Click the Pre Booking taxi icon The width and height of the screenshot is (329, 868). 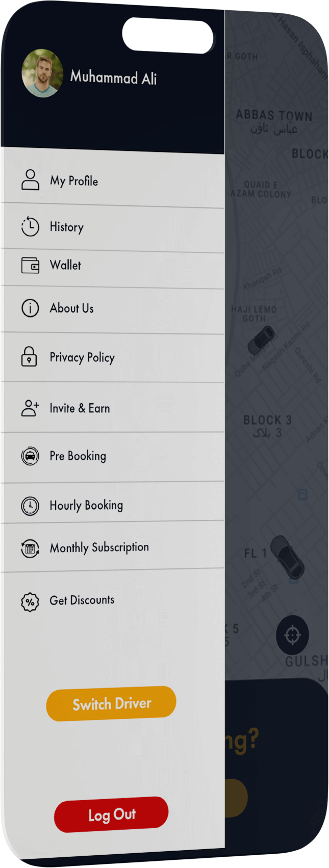point(30,456)
